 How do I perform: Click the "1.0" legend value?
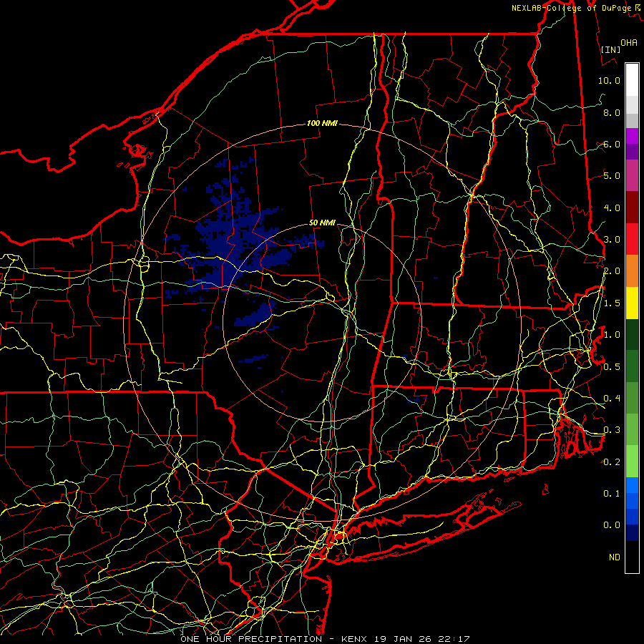[x=612, y=335]
